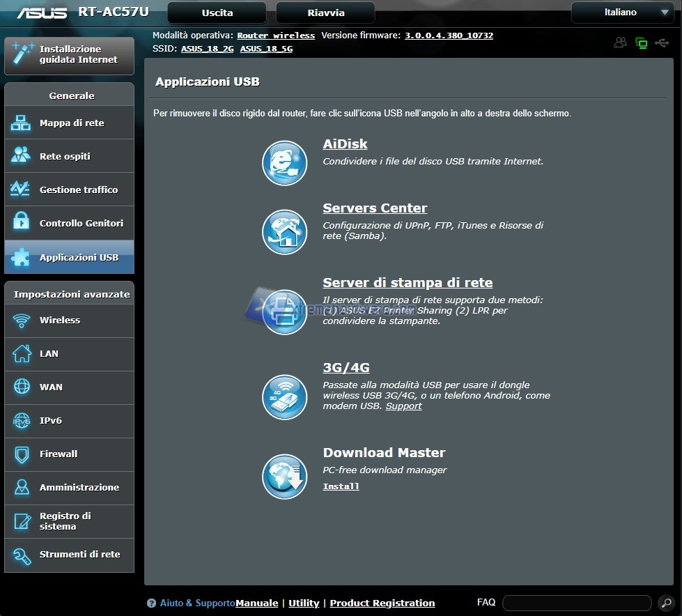682x616 pixels.
Task: Open the AiDisk globe icon
Action: [x=284, y=163]
